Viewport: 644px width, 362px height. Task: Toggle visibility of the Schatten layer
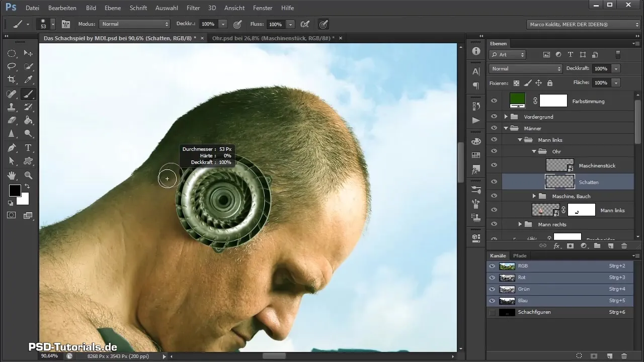[494, 182]
